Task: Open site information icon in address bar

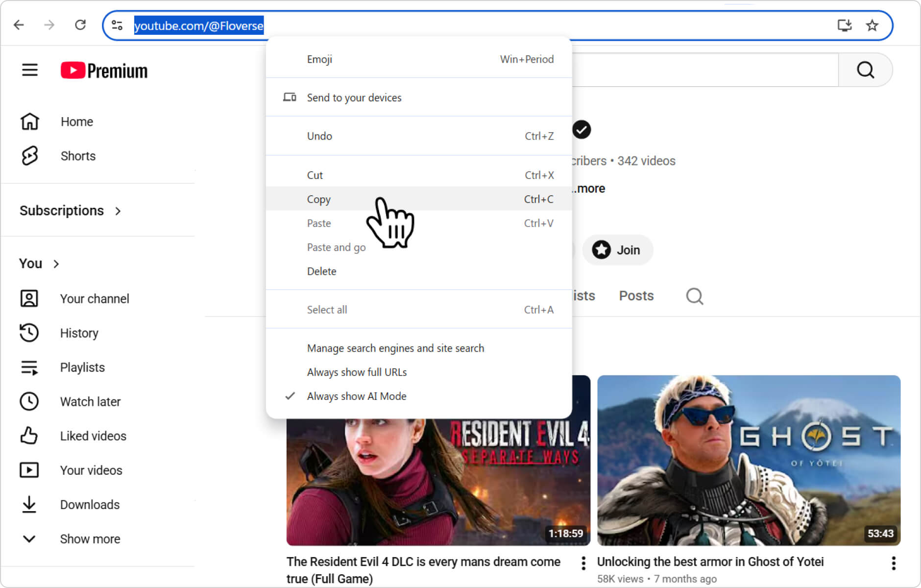Action: (x=117, y=25)
